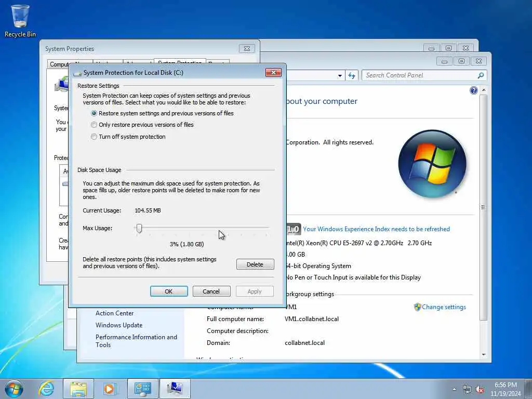Open the Recycle Bin desktop icon

(x=20, y=21)
